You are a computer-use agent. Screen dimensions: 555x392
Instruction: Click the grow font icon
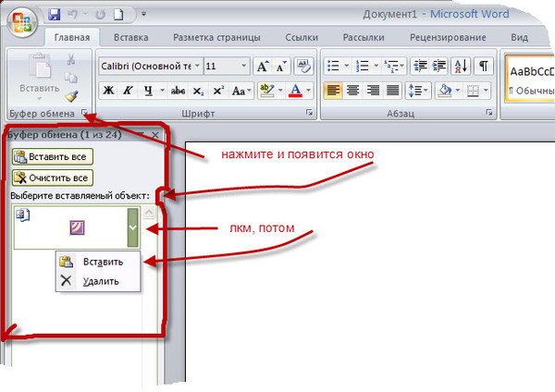(x=263, y=67)
